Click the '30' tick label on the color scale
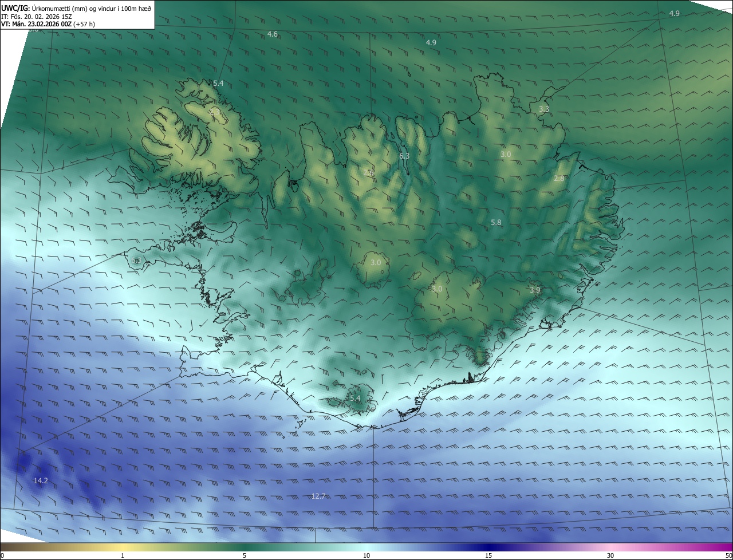Image resolution: width=733 pixels, height=560 pixels. click(x=610, y=555)
